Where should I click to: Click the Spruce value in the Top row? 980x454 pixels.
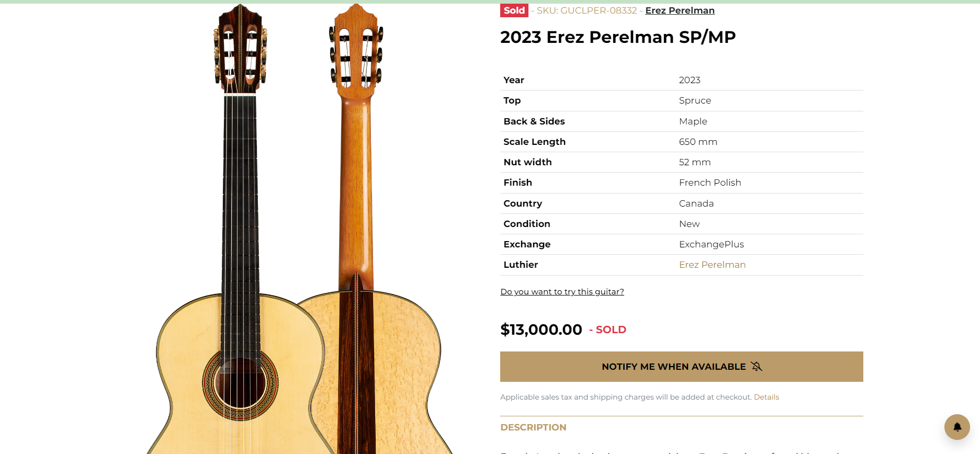pos(694,100)
